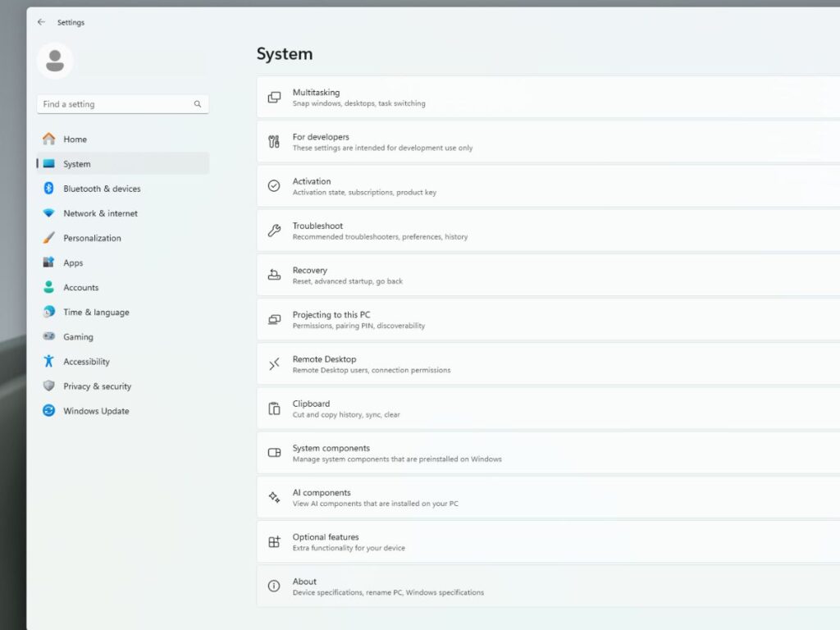Image resolution: width=840 pixels, height=630 pixels.
Task: Click the Gaming controller icon in sidebar
Action: coord(51,336)
